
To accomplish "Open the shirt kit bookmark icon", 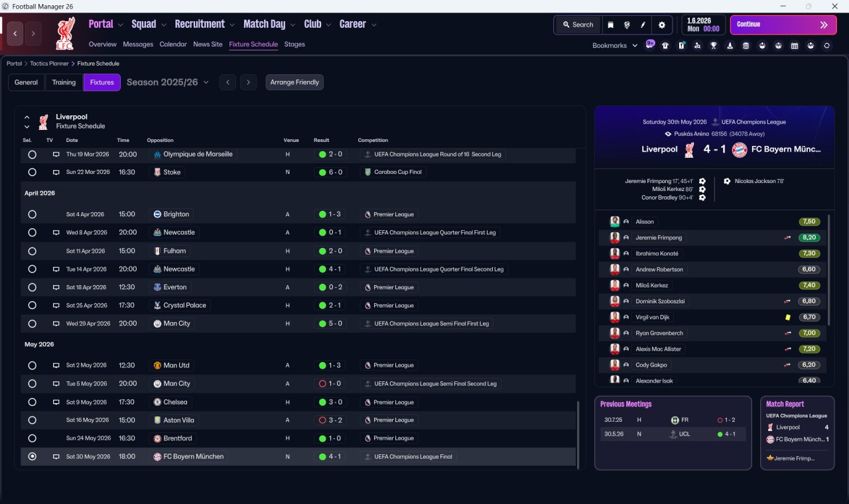I will point(665,46).
